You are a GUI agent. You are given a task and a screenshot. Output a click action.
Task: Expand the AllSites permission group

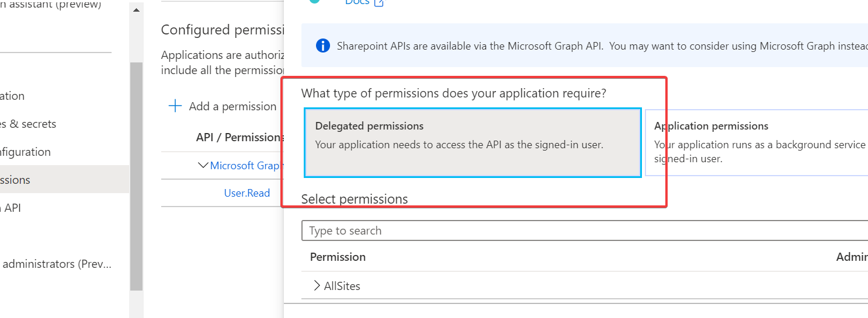coord(317,285)
